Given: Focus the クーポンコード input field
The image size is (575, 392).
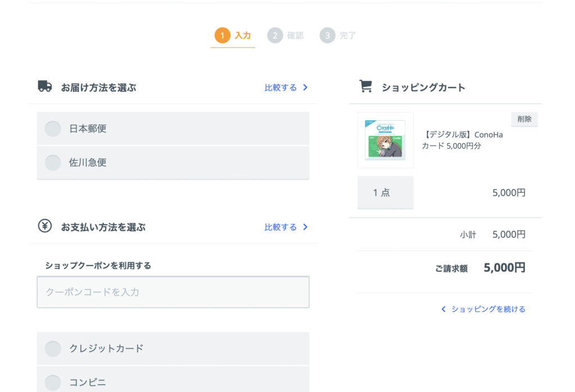Looking at the screenshot, I should 173,292.
